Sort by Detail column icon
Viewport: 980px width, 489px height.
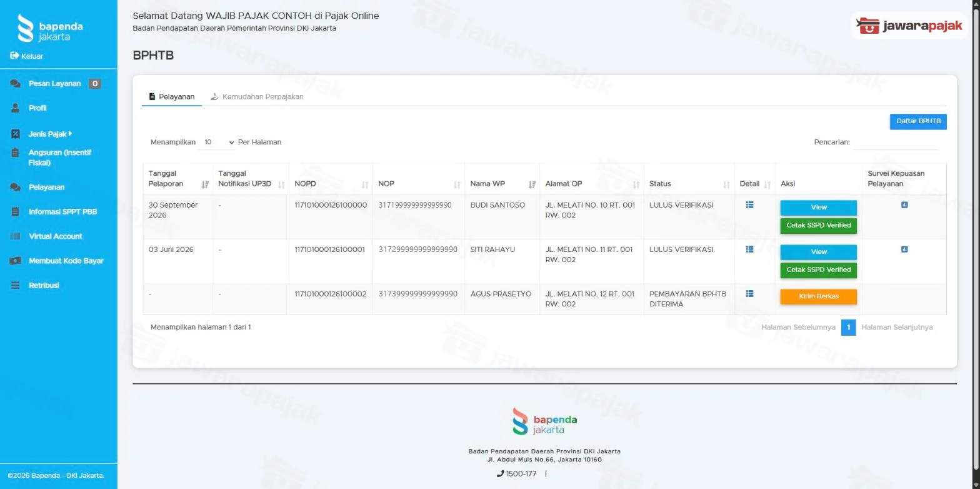point(767,184)
